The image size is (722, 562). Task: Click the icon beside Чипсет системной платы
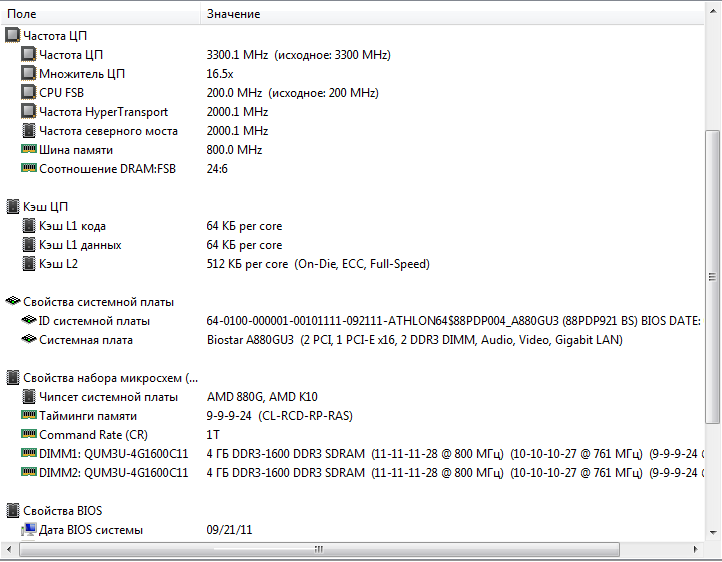pyautogui.click(x=29, y=397)
